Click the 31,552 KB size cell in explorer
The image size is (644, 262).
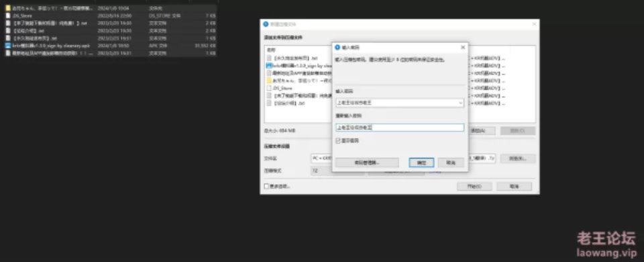[205, 46]
